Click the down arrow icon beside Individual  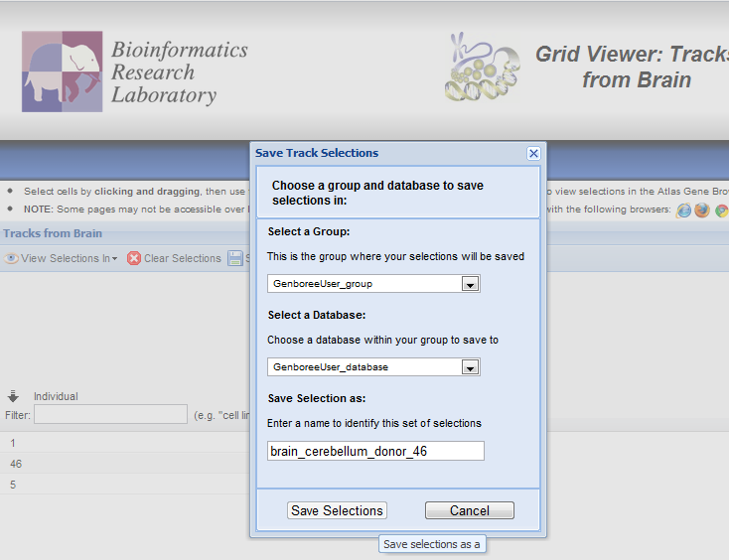pyautogui.click(x=14, y=396)
